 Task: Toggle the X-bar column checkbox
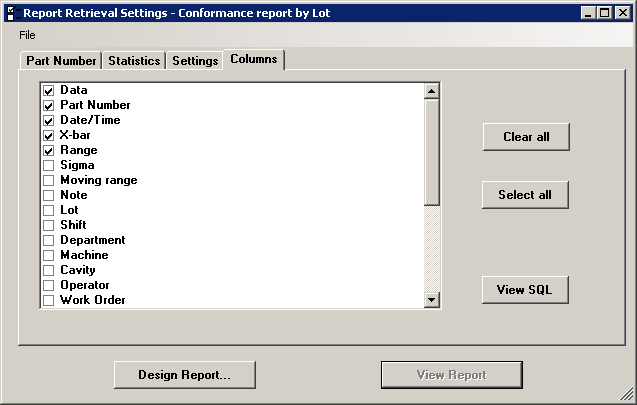point(48,135)
